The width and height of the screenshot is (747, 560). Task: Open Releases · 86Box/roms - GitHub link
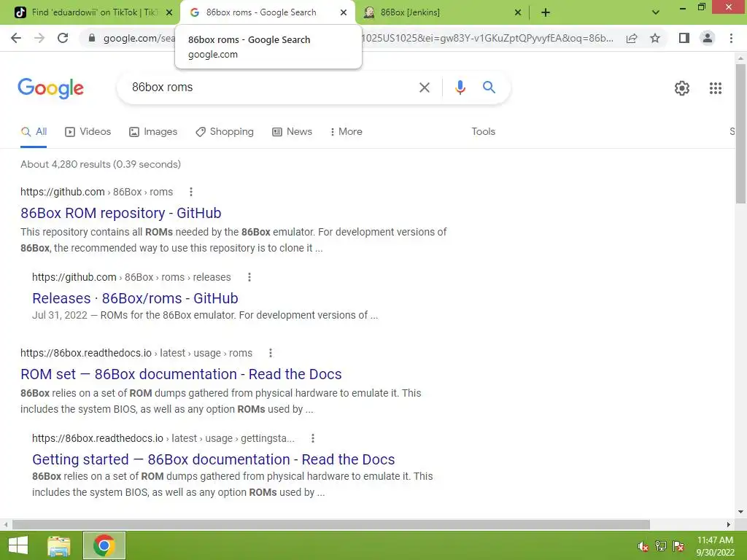[135, 298]
